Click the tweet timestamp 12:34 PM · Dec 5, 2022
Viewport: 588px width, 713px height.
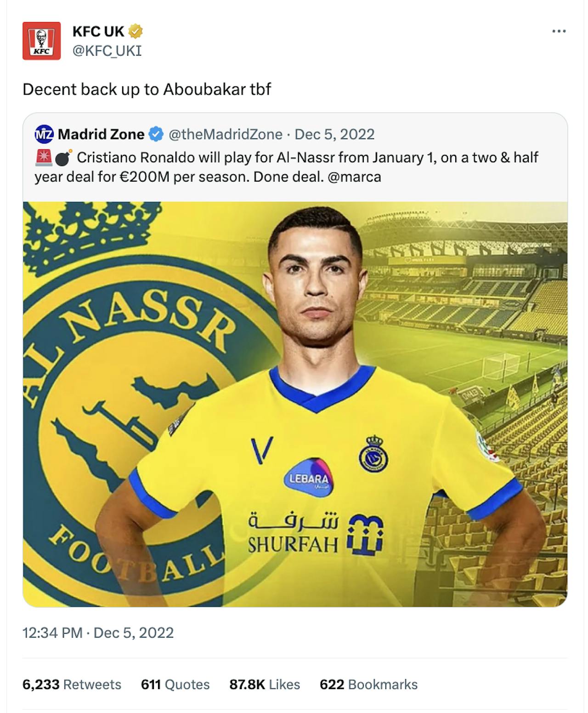coord(98,633)
